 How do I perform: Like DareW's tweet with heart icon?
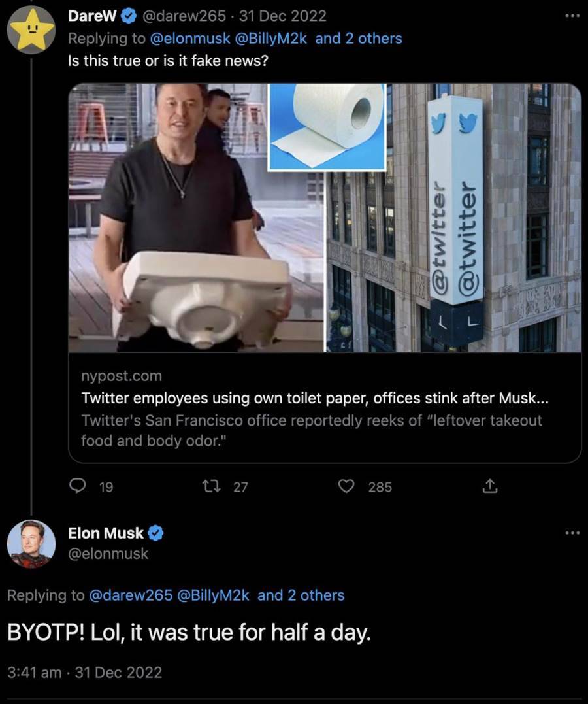[x=346, y=486]
